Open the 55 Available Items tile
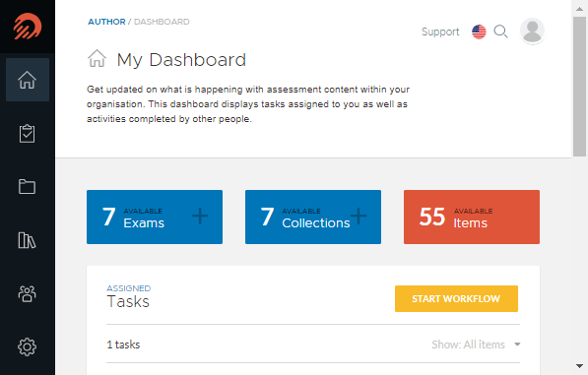Image resolution: width=588 pixels, height=375 pixels. click(472, 217)
